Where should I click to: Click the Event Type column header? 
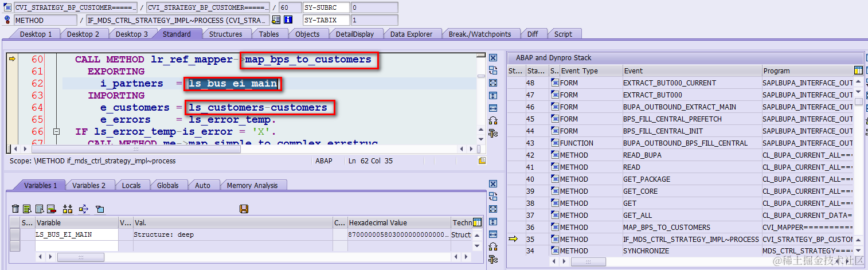tap(591, 71)
